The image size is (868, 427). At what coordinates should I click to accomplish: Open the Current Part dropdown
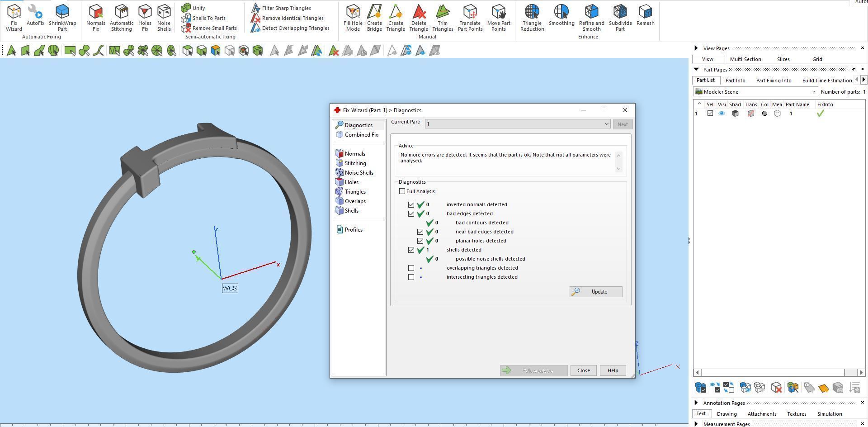tap(518, 124)
